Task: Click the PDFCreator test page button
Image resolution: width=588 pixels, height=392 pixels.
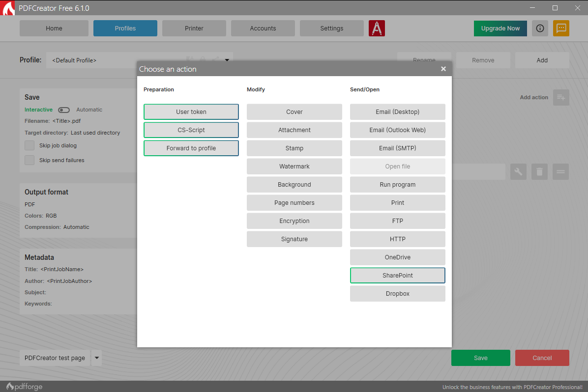Action: [x=55, y=358]
